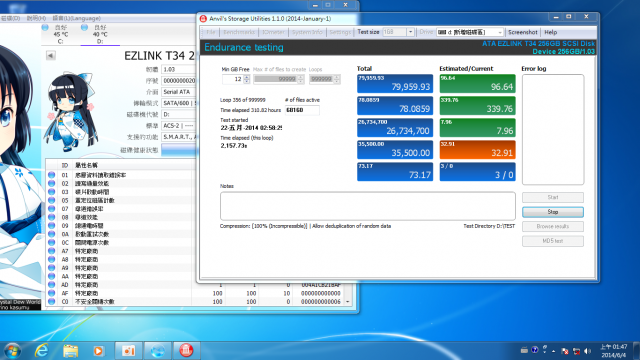Click the 3 / 0 tile
This screenshot has height=360, width=640.
tap(477, 172)
